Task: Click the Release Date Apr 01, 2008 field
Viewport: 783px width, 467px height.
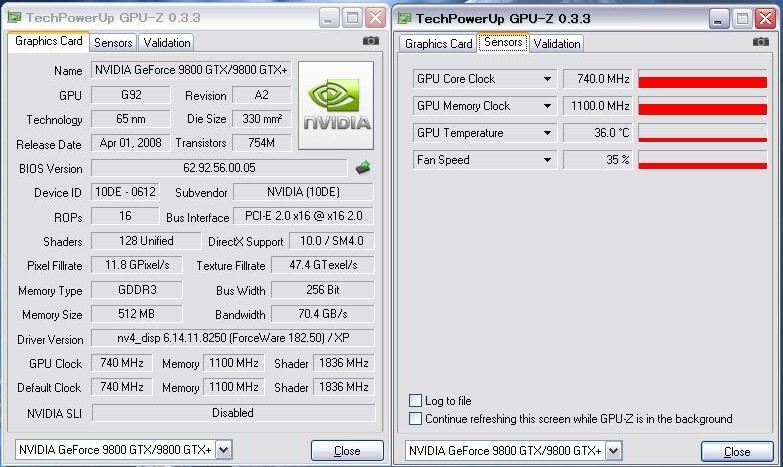Action: pos(131,143)
